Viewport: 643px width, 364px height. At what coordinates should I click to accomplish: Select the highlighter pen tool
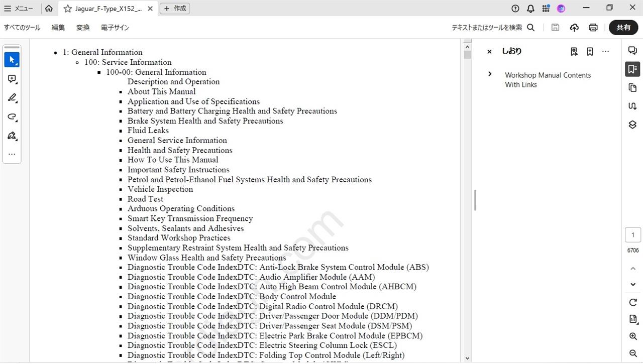point(12,98)
